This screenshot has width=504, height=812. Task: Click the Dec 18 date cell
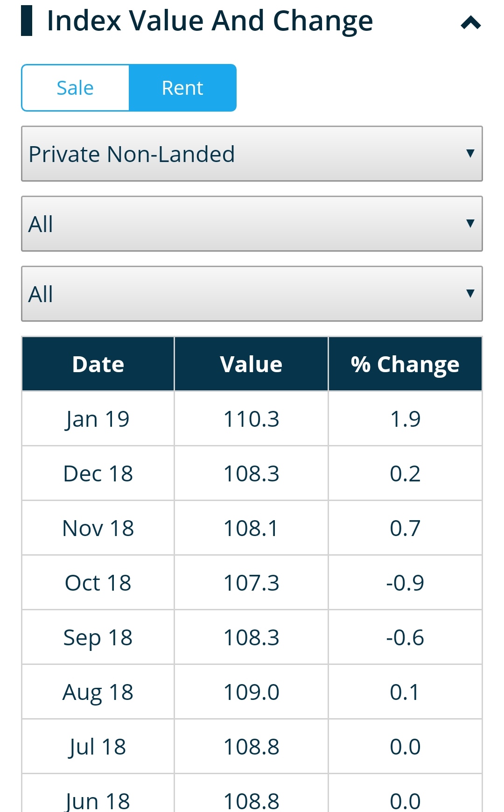98,473
